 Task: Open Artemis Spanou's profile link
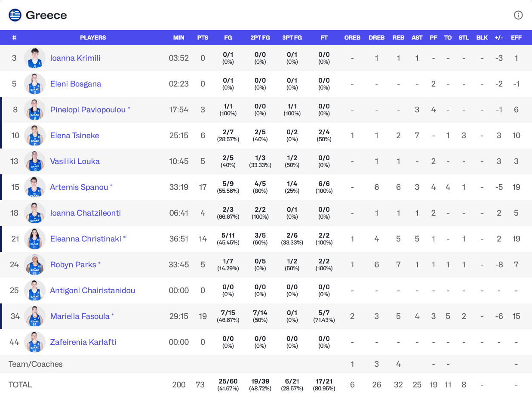(x=79, y=187)
